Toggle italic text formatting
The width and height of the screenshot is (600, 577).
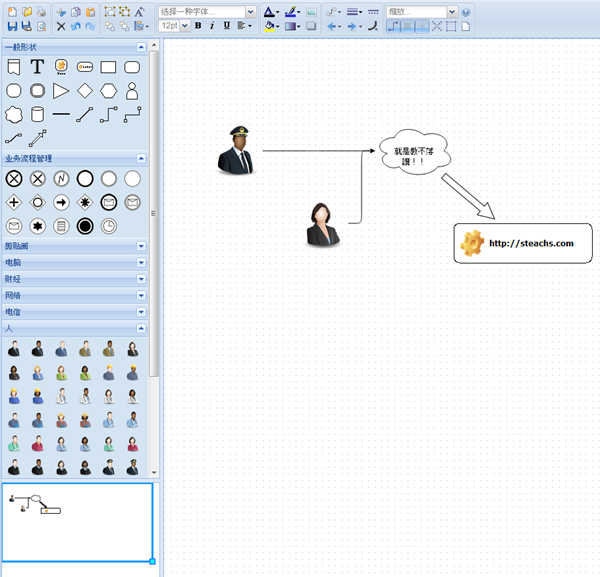click(x=212, y=26)
